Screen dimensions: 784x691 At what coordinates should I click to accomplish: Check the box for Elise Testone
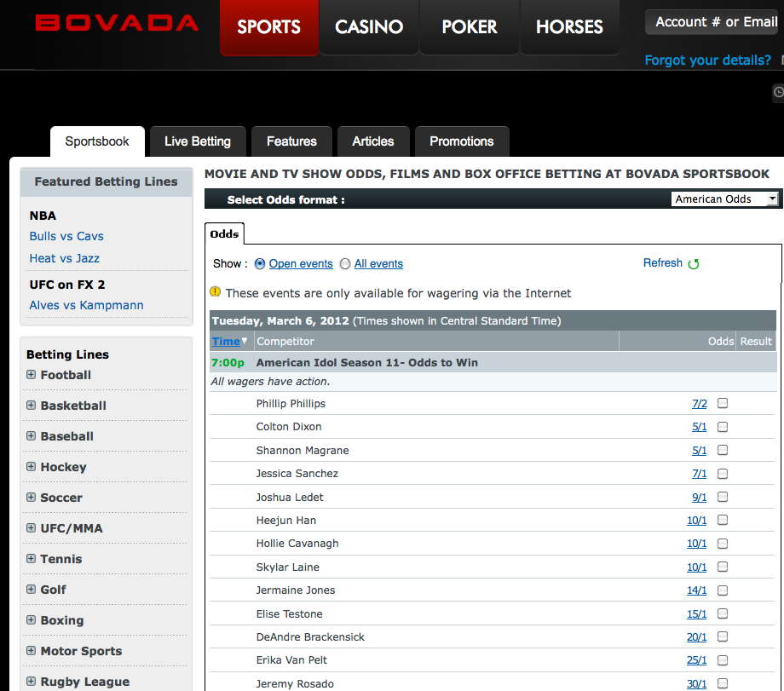(723, 613)
